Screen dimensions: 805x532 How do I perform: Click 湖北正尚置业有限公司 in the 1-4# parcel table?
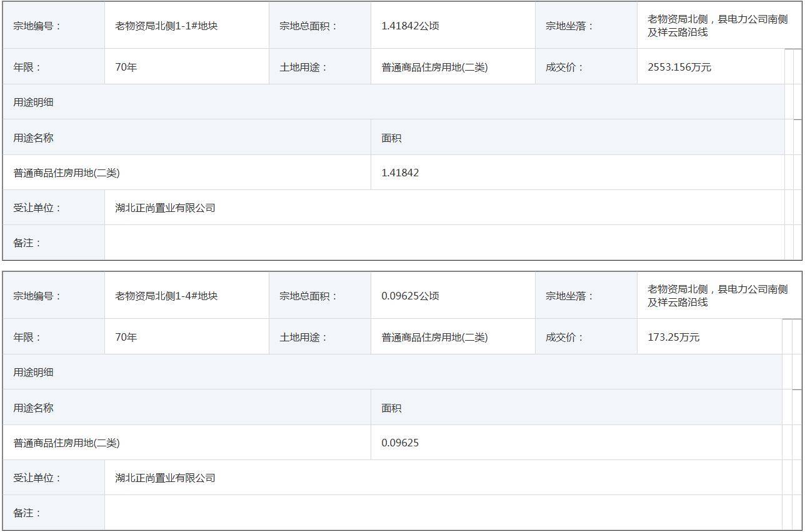pos(165,478)
